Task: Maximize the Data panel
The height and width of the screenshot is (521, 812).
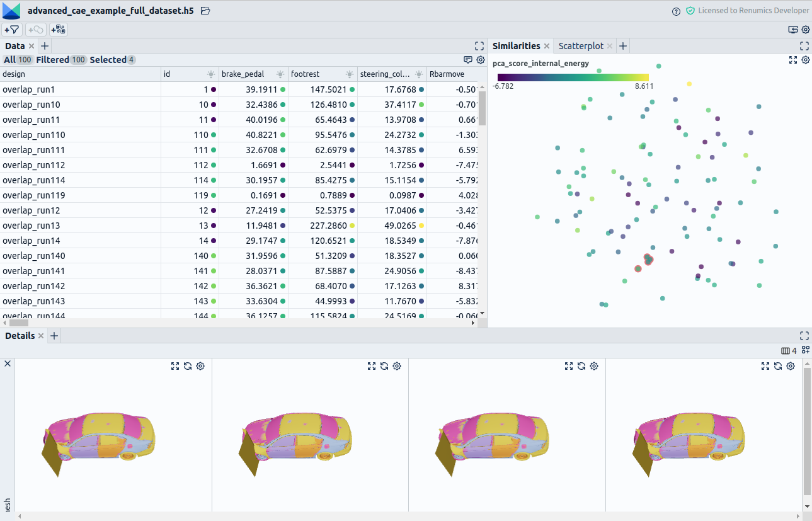Action: (x=479, y=46)
